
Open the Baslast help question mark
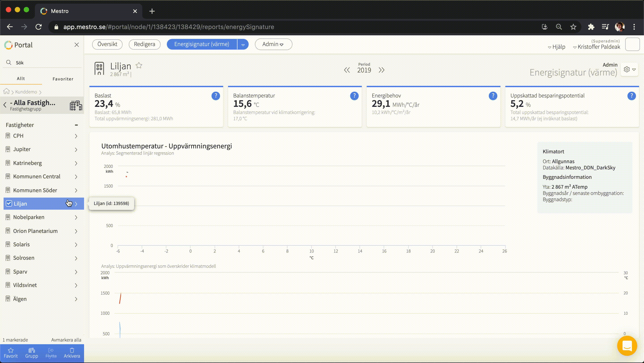click(216, 96)
